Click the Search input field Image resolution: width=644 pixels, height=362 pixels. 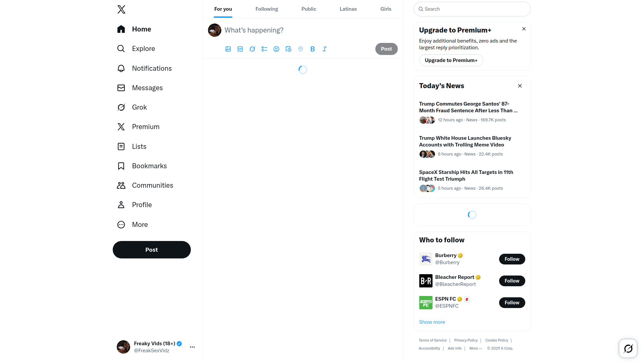point(472,9)
